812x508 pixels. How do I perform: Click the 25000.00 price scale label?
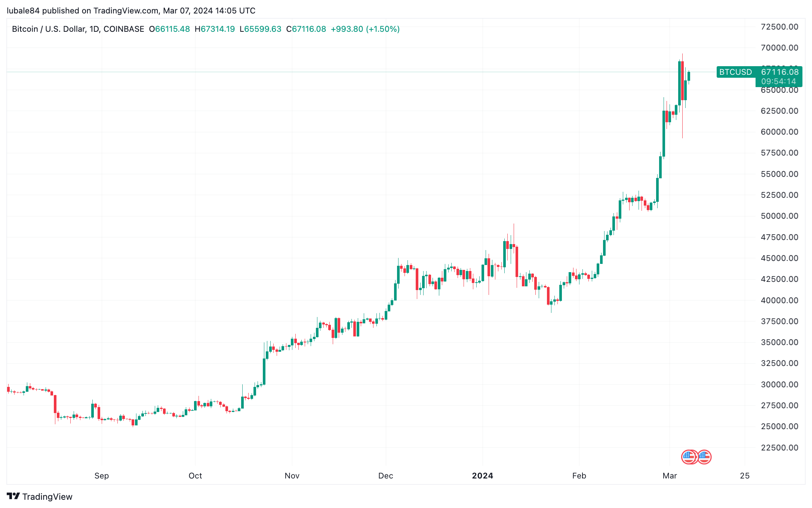coord(779,426)
